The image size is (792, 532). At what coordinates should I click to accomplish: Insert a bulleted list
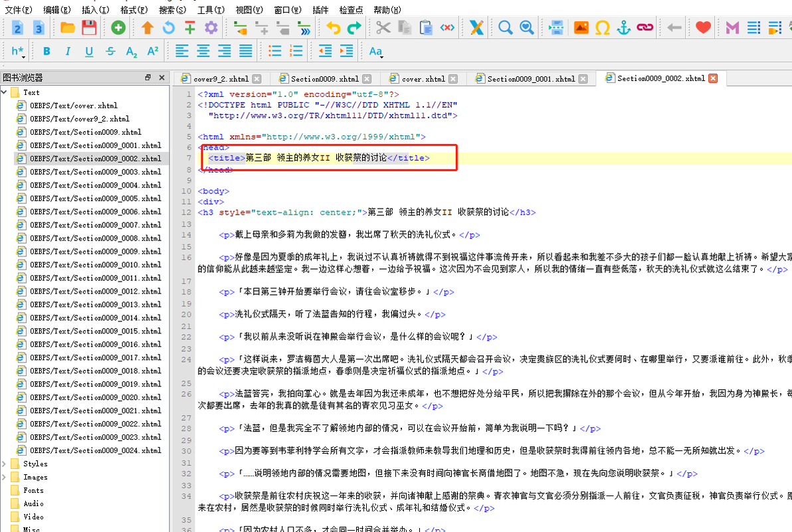coord(275,51)
